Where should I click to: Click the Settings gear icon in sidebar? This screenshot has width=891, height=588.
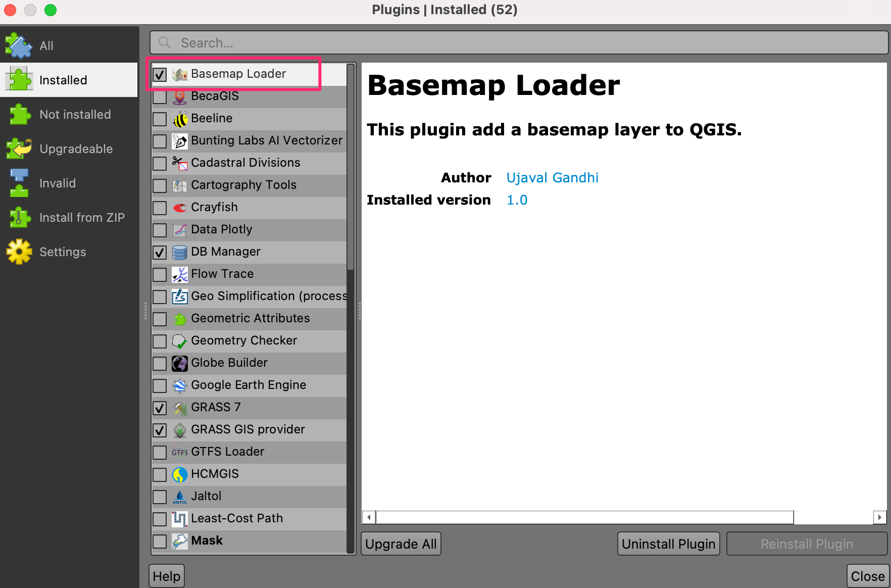click(19, 252)
